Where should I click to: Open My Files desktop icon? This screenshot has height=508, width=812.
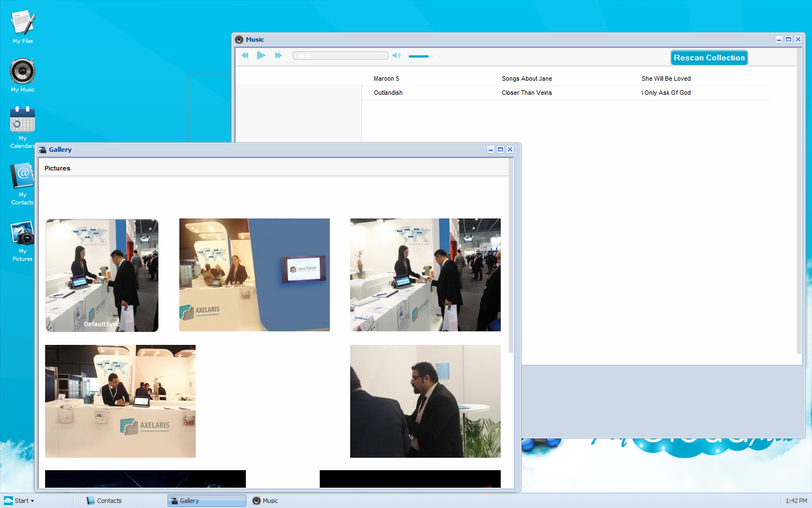pos(23,27)
